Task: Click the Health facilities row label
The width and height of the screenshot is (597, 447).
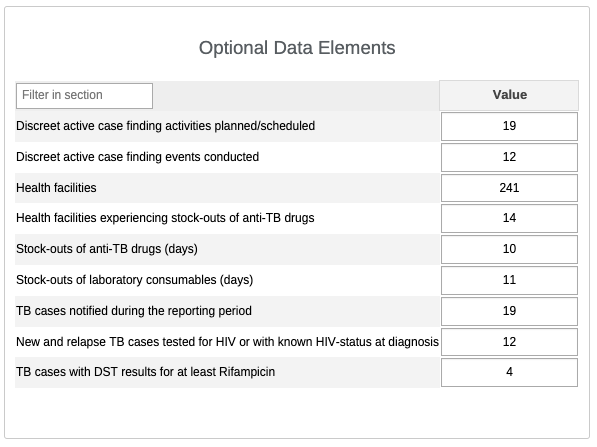Action: (56, 188)
